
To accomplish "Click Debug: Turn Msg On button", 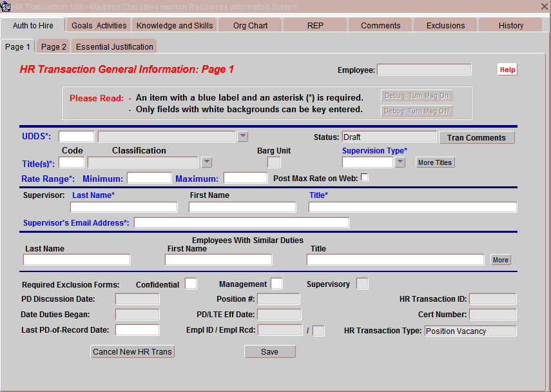I will (417, 95).
